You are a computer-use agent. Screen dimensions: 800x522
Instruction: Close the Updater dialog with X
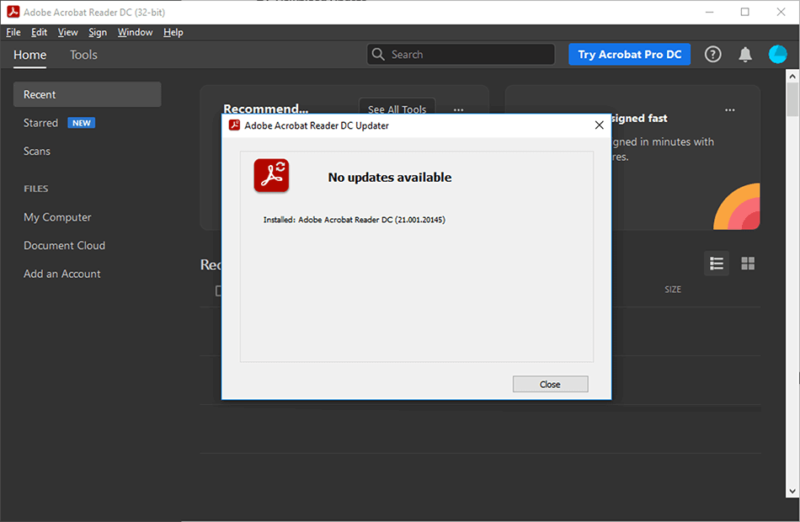(x=599, y=125)
